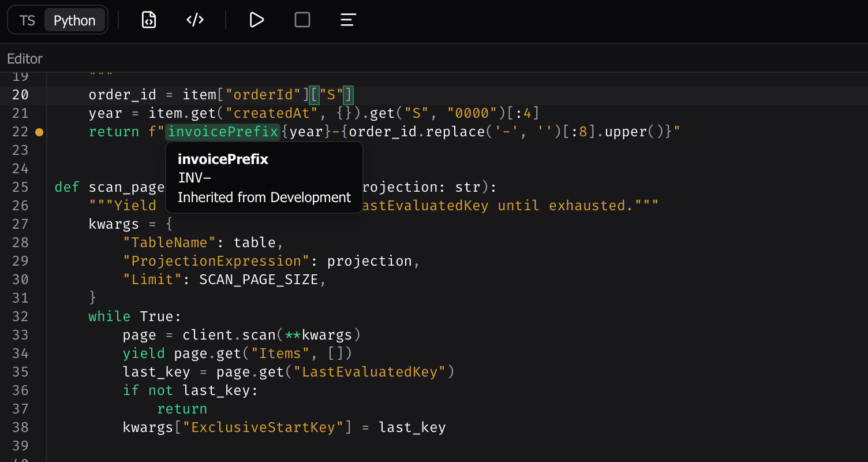Screen dimensions: 868x462
Task: Click the orange breakpoint dot on line 22
Action: 39,132
